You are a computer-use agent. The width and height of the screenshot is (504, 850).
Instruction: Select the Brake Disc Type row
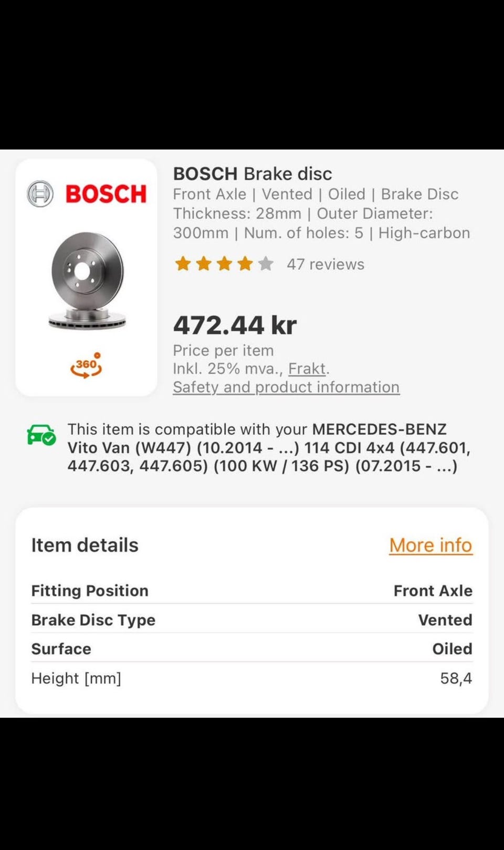(251, 620)
